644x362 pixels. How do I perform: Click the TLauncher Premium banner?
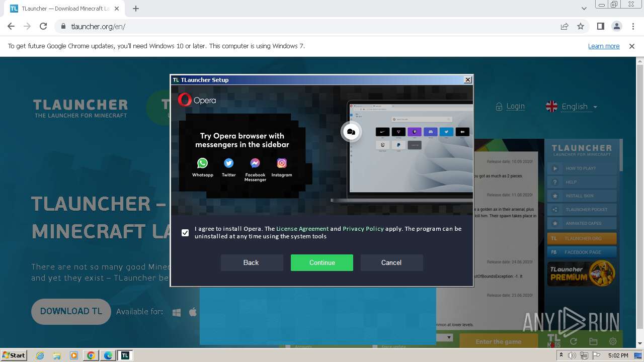coord(582,274)
